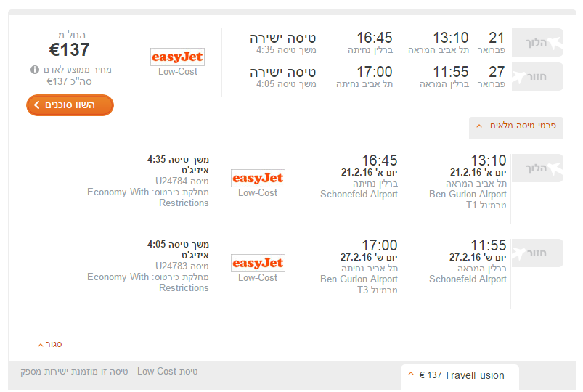Click the 13:10 departure time in the summary
This screenshot has height=392, width=583.
coord(451,38)
